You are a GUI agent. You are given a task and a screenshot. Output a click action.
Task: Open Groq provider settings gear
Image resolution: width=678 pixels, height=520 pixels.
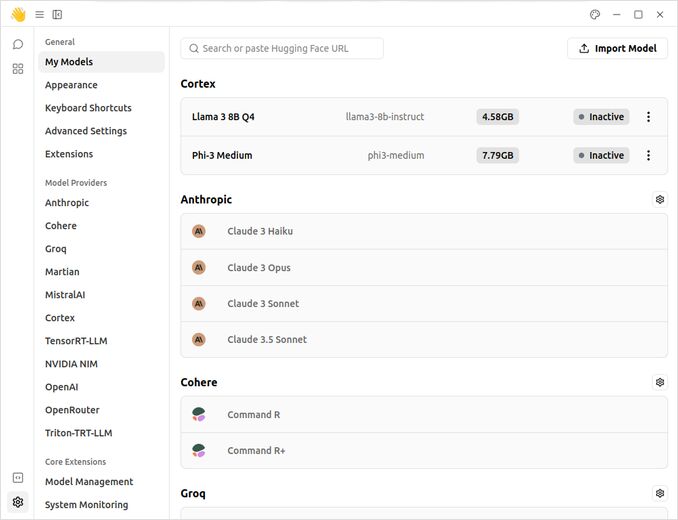click(660, 493)
